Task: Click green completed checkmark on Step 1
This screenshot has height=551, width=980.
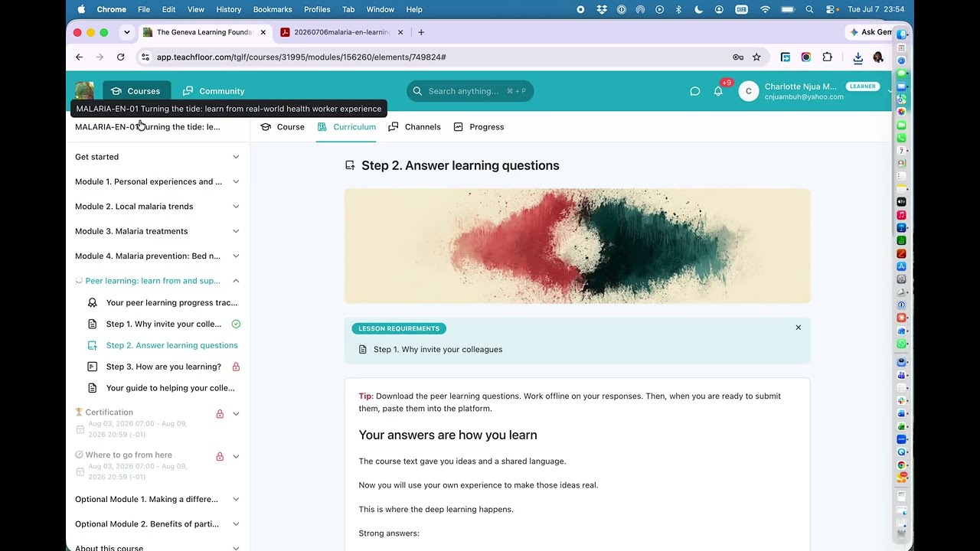Action: point(236,324)
